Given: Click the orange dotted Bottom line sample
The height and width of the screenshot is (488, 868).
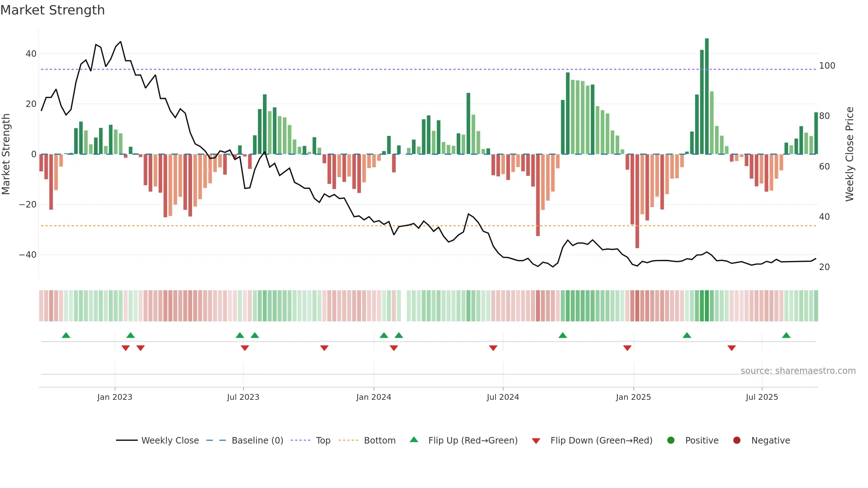Looking at the screenshot, I should click(348, 440).
